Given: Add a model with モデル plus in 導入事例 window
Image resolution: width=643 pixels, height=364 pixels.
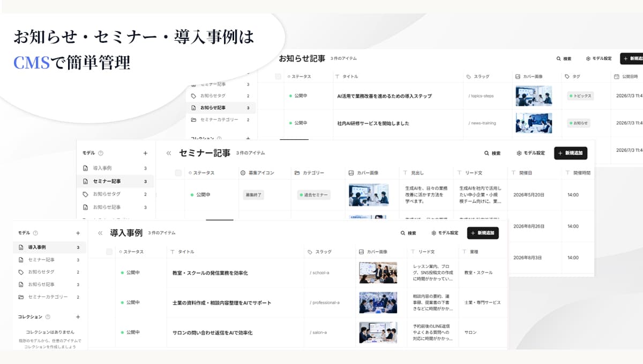Looking at the screenshot, I should pos(78,233).
